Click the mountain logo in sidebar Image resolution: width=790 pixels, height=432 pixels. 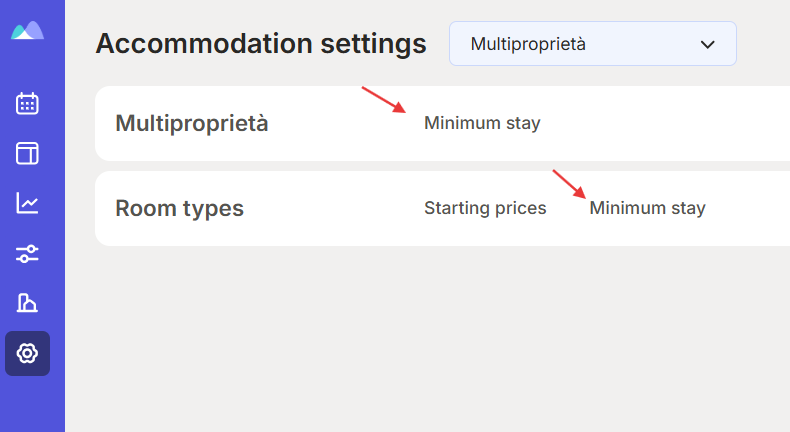coord(27,31)
